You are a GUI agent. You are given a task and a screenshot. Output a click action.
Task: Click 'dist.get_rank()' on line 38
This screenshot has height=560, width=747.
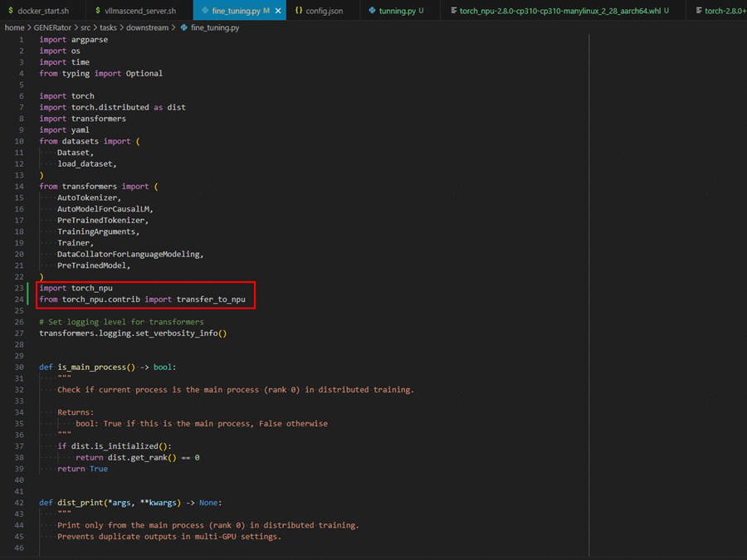click(x=142, y=458)
